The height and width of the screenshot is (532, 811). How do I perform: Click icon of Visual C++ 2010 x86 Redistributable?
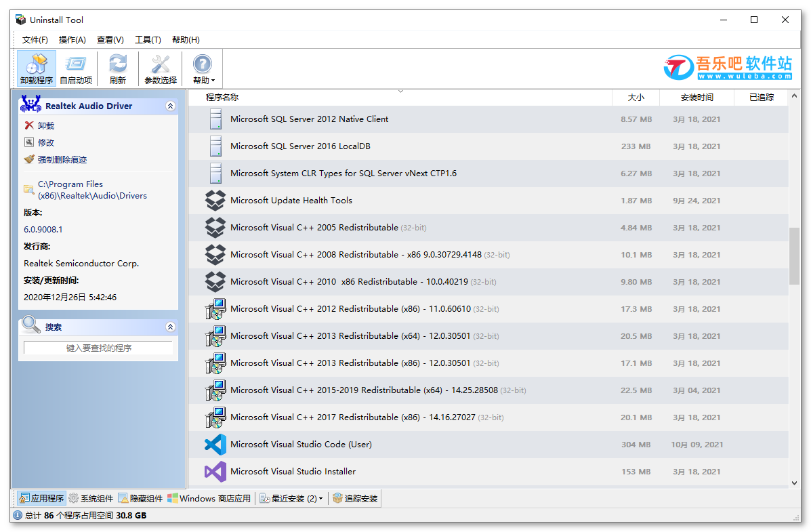[215, 281]
